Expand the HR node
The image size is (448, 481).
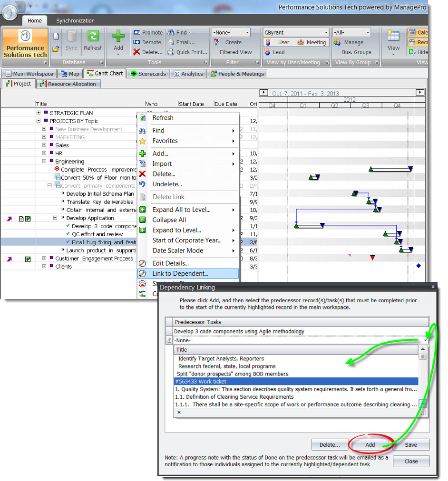point(44,153)
